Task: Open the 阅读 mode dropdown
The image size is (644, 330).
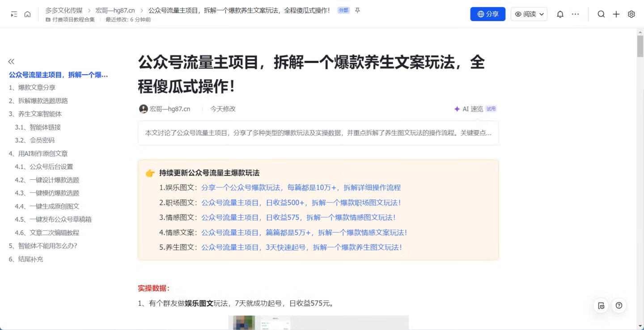Action: point(529,14)
